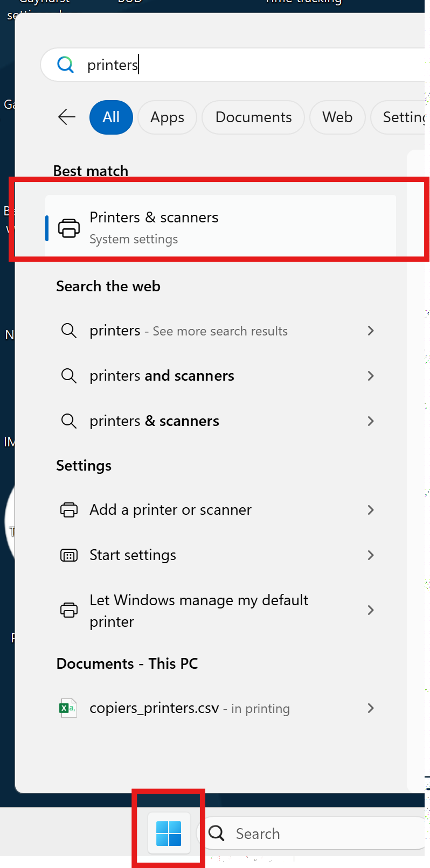This screenshot has width=430, height=868.
Task: Click the magnifier icon in the search box
Action: point(66,65)
